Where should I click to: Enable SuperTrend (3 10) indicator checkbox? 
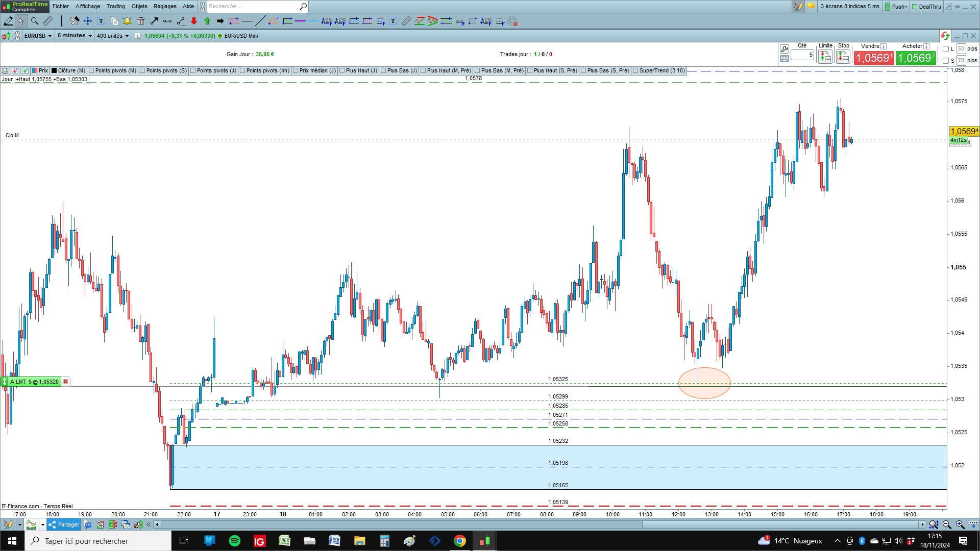pyautogui.click(x=635, y=71)
